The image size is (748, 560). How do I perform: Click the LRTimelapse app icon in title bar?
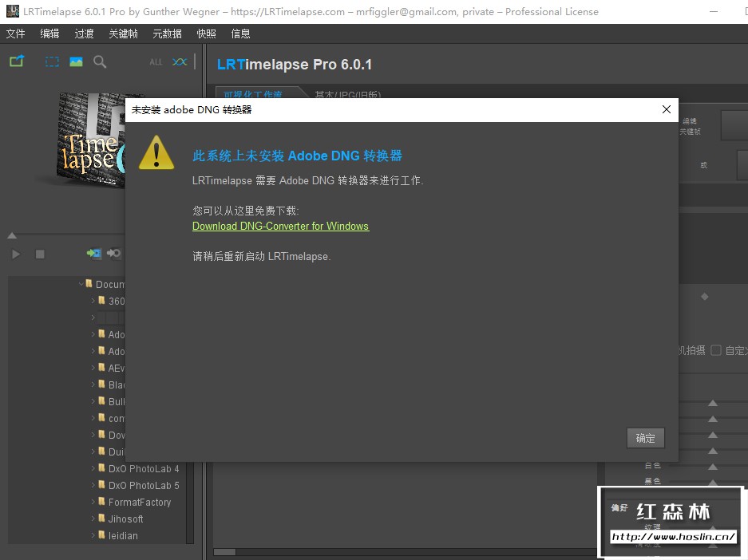click(13, 11)
